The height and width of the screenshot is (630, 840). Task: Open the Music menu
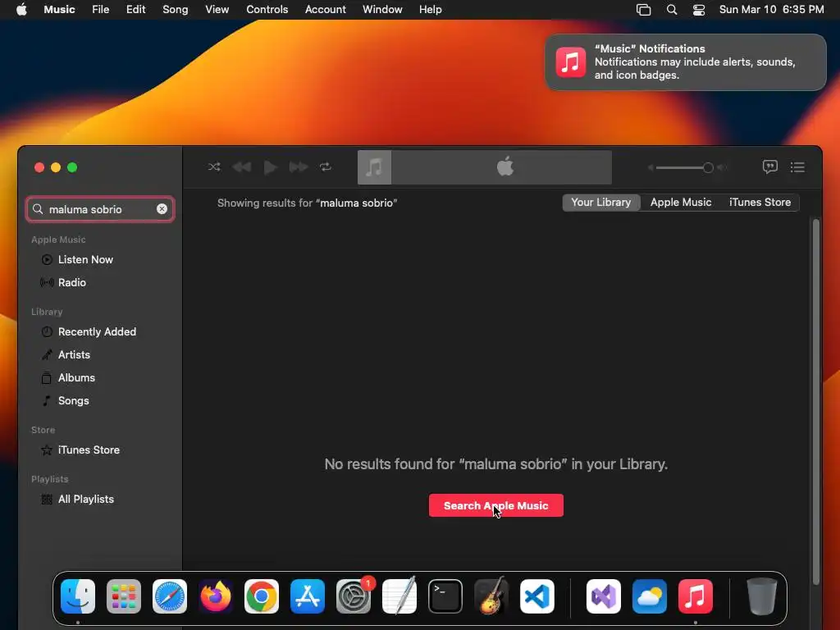coord(59,10)
